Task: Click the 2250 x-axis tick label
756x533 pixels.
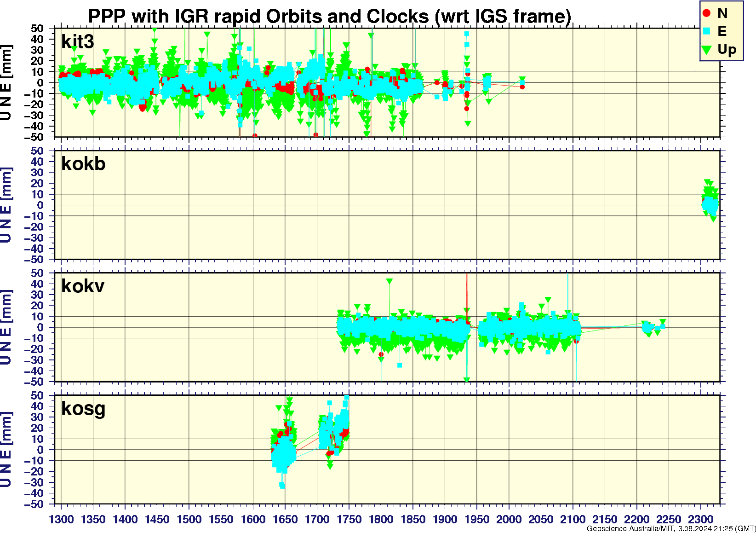Action: pos(669,519)
